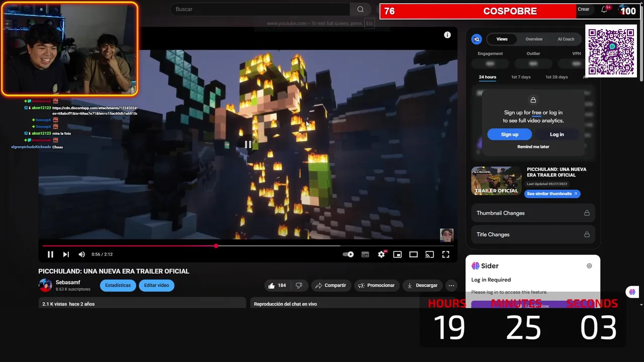Screen dimensions: 644x362
Task: Click the channel watermark on video
Action: tap(447, 235)
